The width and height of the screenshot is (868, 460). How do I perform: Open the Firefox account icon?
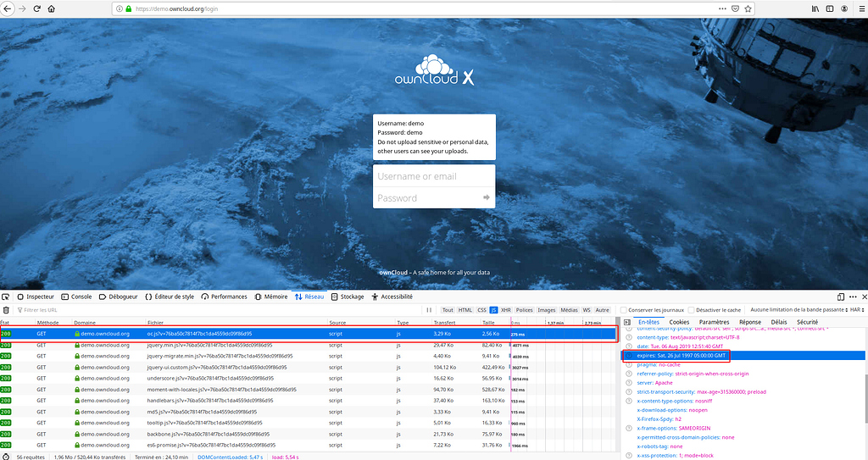[844, 8]
